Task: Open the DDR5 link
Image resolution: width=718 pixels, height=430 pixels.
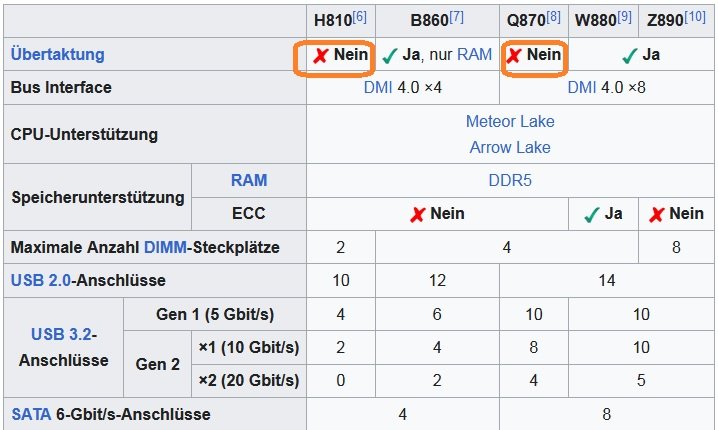Action: [510, 180]
